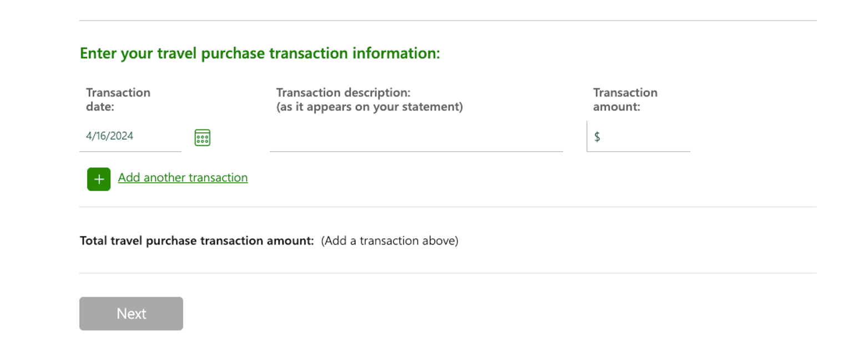This screenshot has width=868, height=339.
Task: Click the "Transaction date:" label
Action: point(118,99)
